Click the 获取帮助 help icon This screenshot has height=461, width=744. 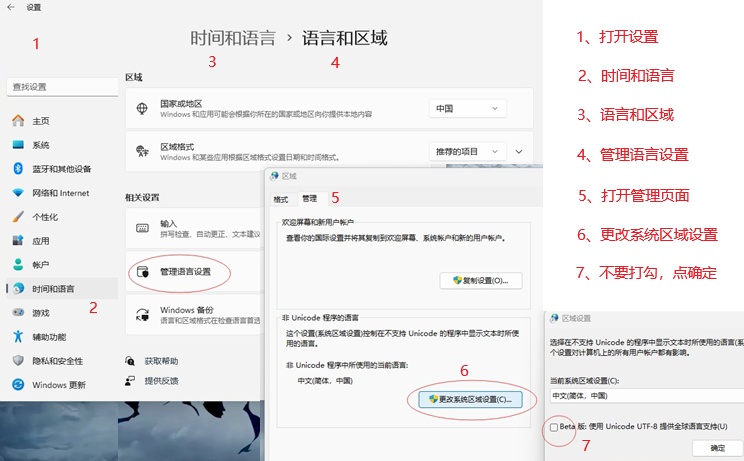point(130,361)
